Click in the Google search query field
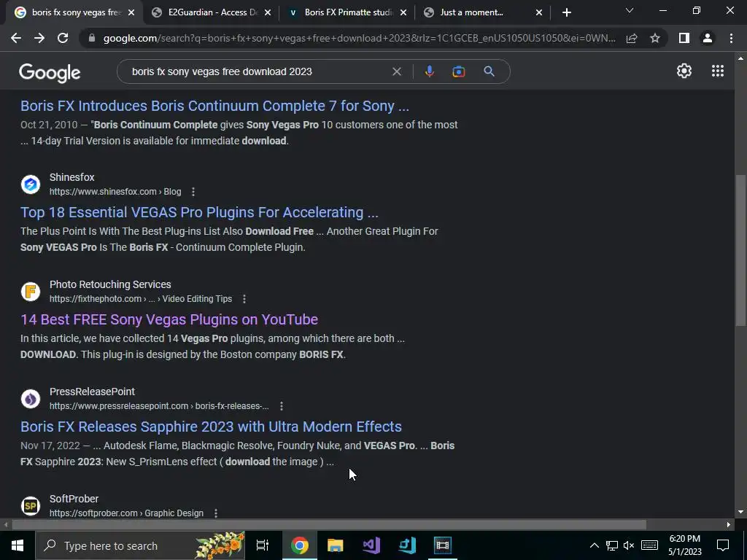 tap(258, 71)
